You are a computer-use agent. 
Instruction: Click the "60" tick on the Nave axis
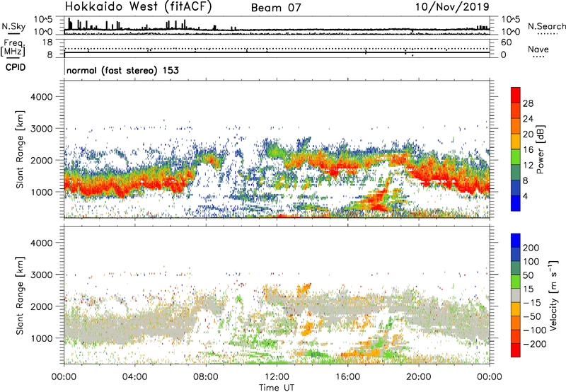(506, 42)
